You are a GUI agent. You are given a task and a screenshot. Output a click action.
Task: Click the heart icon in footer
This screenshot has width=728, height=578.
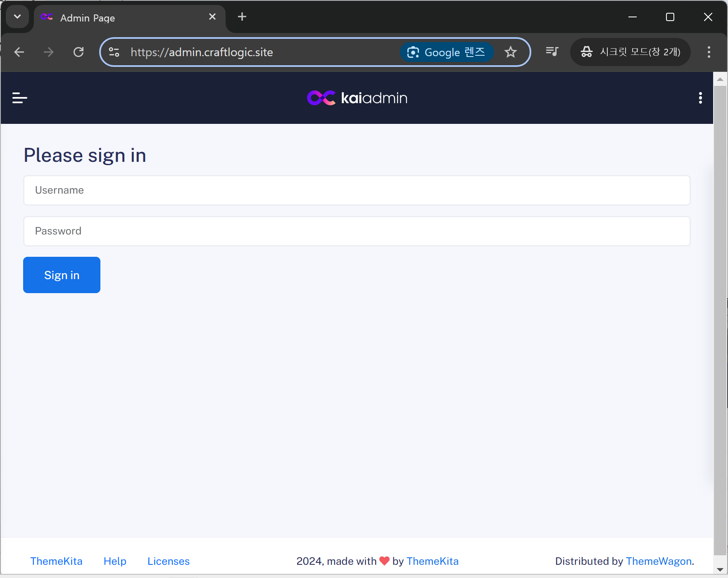384,561
